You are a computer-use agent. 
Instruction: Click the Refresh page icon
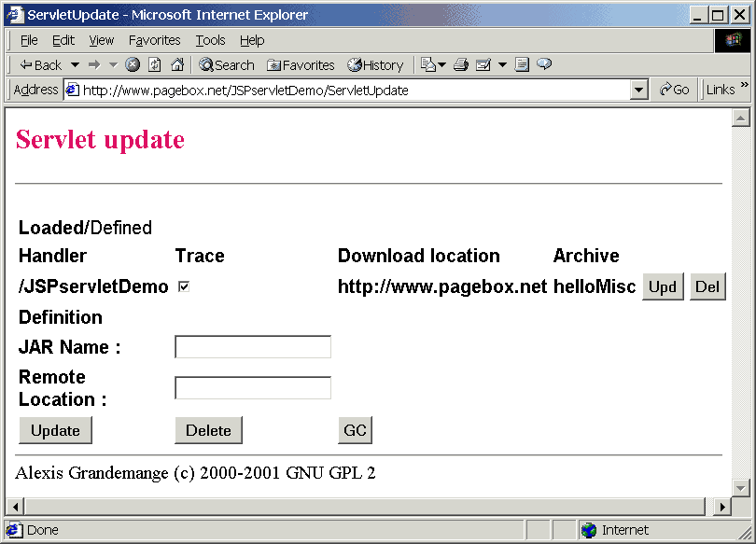pyautogui.click(x=154, y=64)
